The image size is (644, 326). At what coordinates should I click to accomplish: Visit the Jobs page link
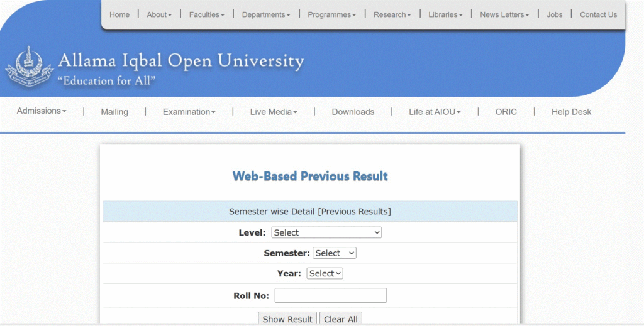555,15
